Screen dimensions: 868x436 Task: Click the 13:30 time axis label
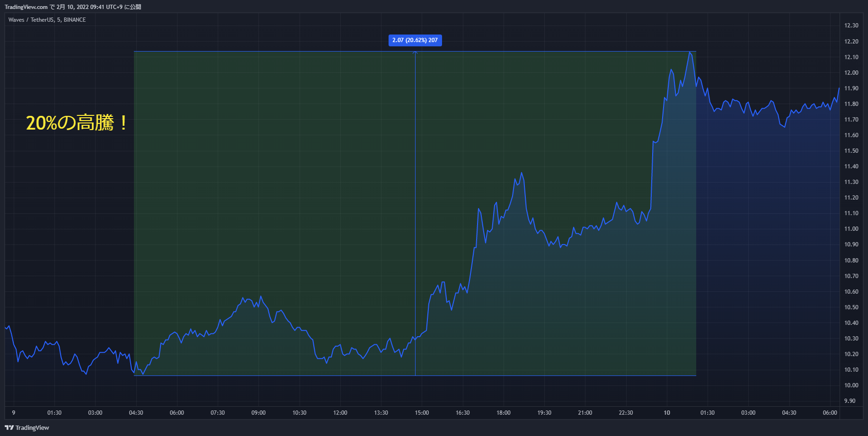coord(381,413)
